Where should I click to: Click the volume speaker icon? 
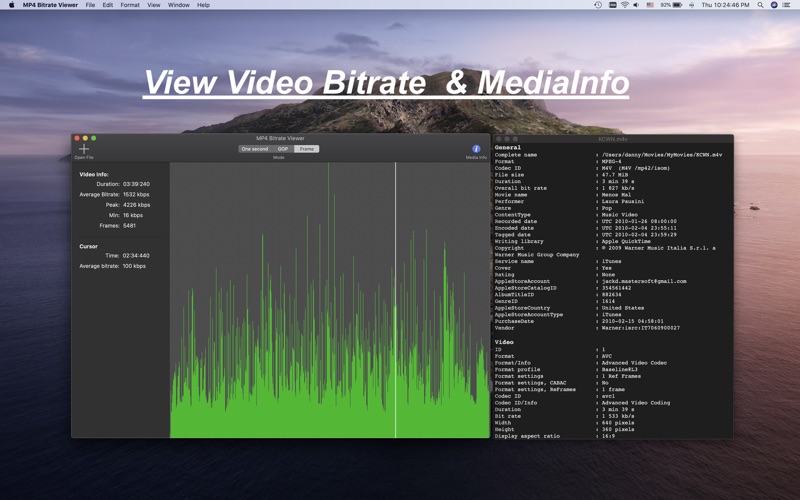pyautogui.click(x=636, y=5)
